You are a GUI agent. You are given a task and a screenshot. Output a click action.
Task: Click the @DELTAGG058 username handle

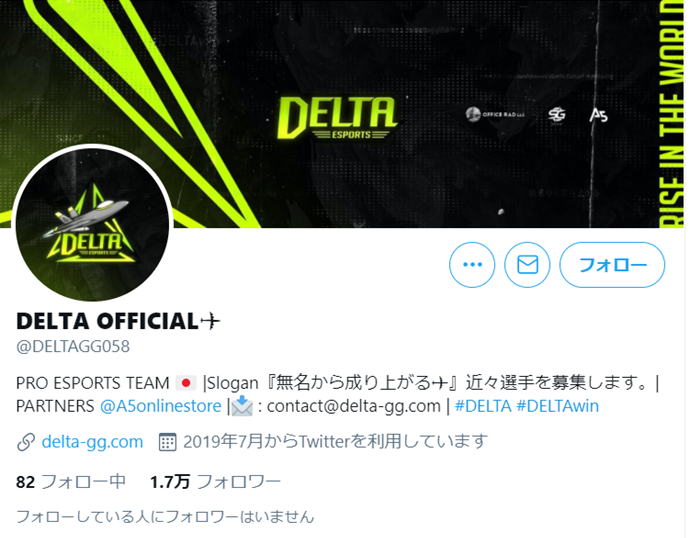[73, 347]
